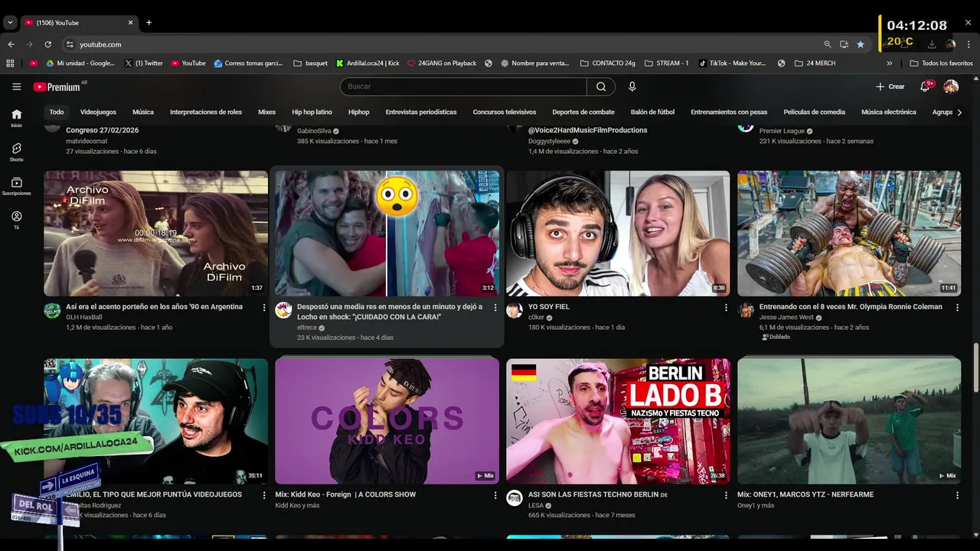The height and width of the screenshot is (551, 980).
Task: Go back with the browser back arrow
Action: click(x=11, y=44)
